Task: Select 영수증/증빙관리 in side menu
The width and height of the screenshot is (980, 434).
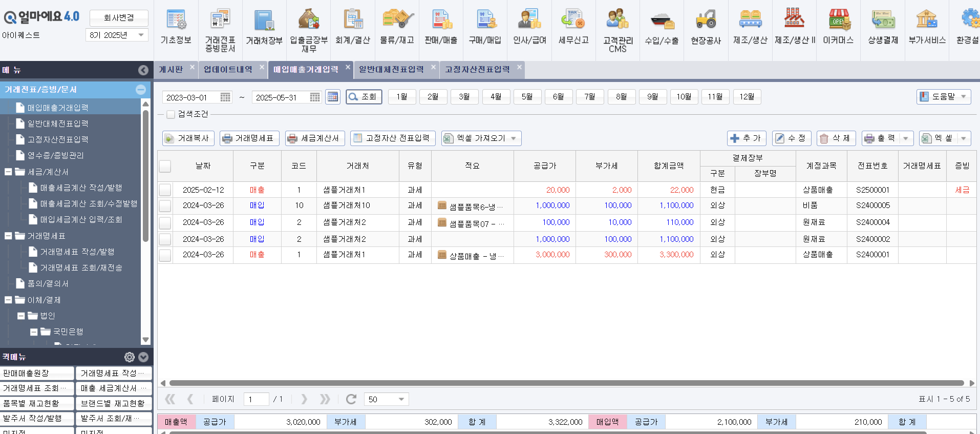Action: pyautogui.click(x=55, y=155)
